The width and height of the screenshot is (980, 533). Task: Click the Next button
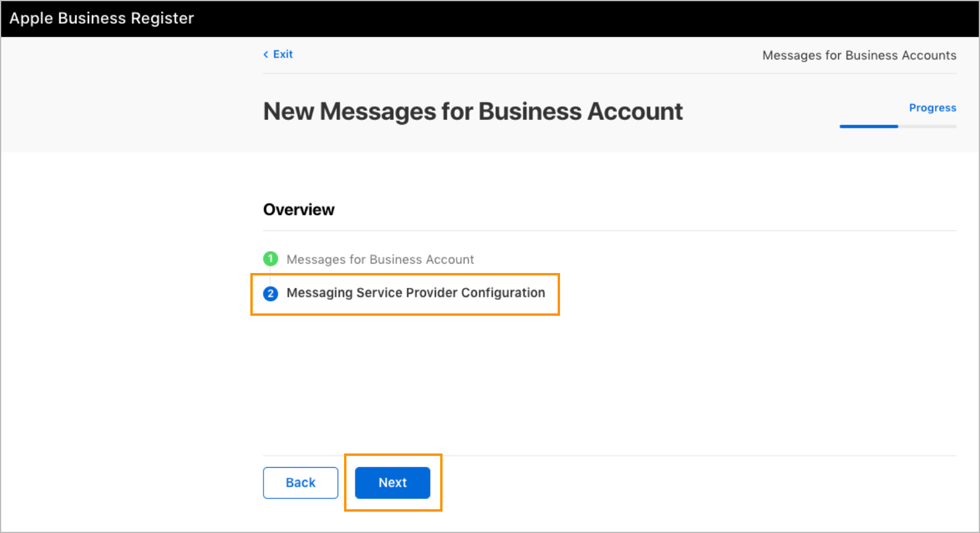[x=393, y=483]
